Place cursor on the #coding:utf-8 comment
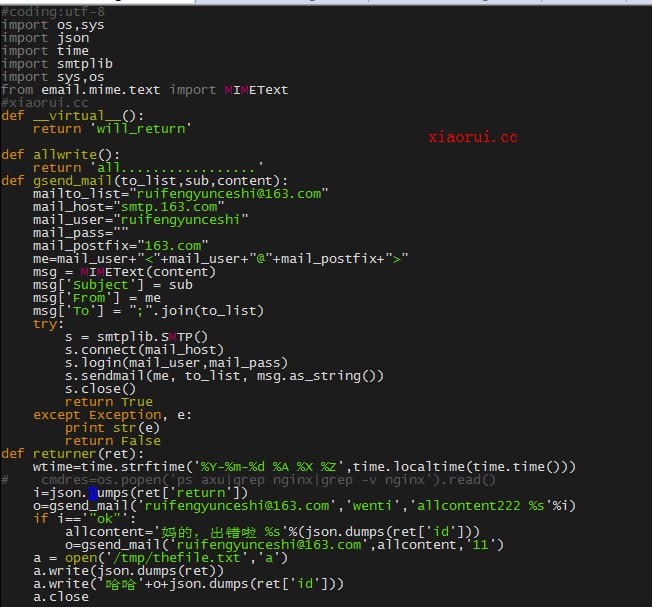Image resolution: width=652 pixels, height=607 pixels. pyautogui.click(x=52, y=11)
